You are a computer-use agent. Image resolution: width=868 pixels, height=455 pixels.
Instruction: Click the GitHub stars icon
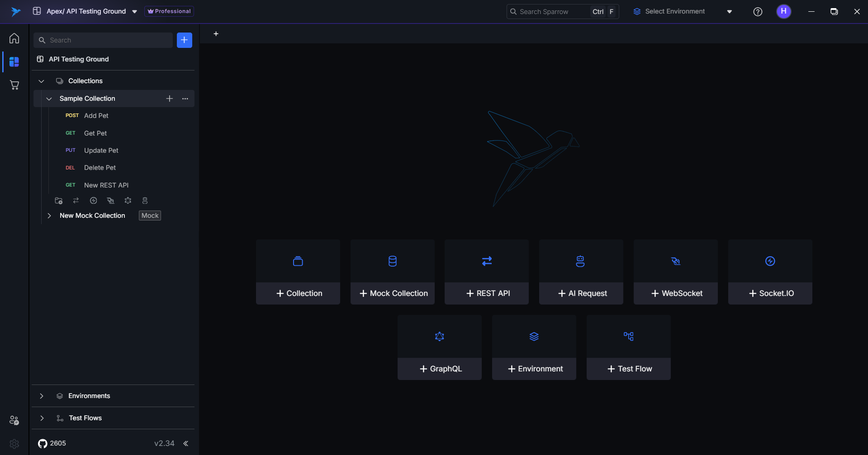coord(43,443)
